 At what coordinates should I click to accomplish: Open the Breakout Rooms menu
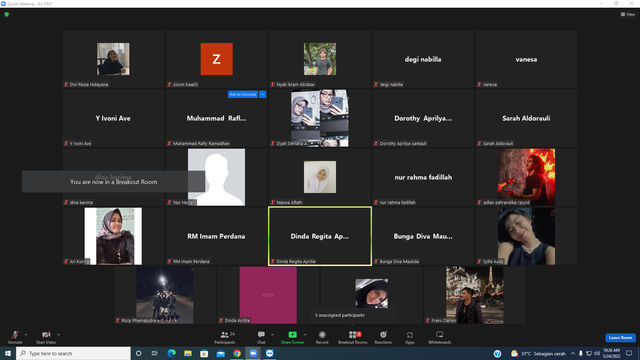click(x=353, y=337)
